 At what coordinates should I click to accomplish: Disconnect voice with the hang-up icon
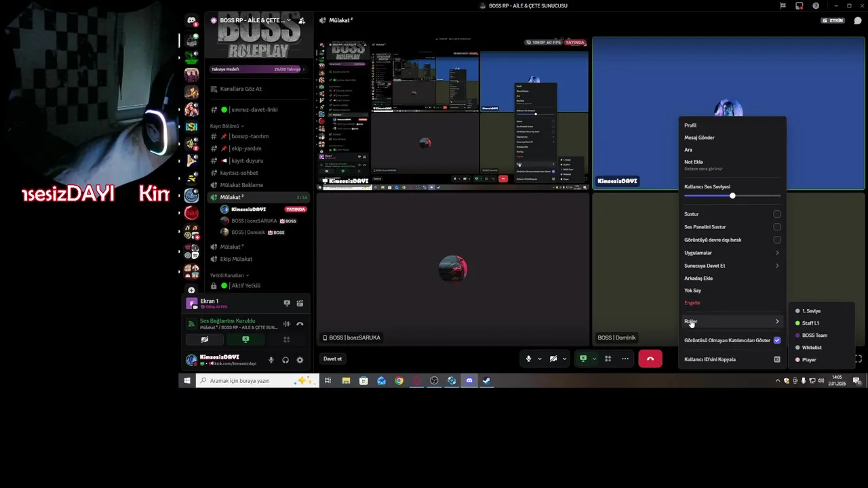300,324
